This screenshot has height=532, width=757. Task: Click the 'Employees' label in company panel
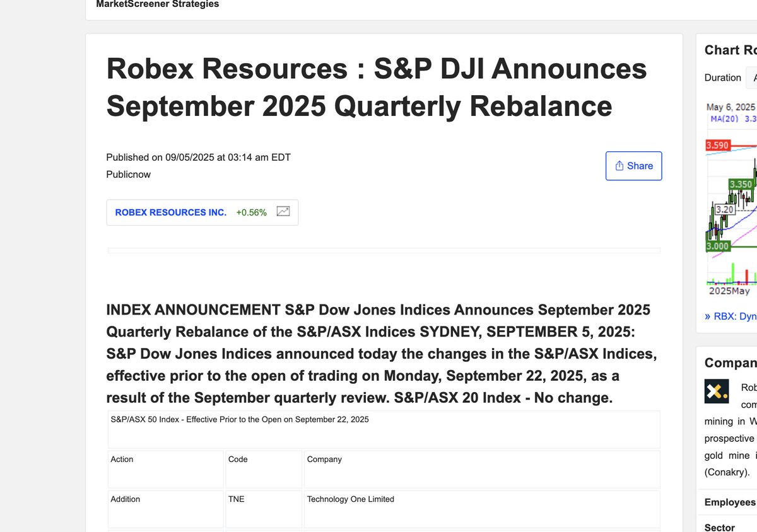coord(730,502)
